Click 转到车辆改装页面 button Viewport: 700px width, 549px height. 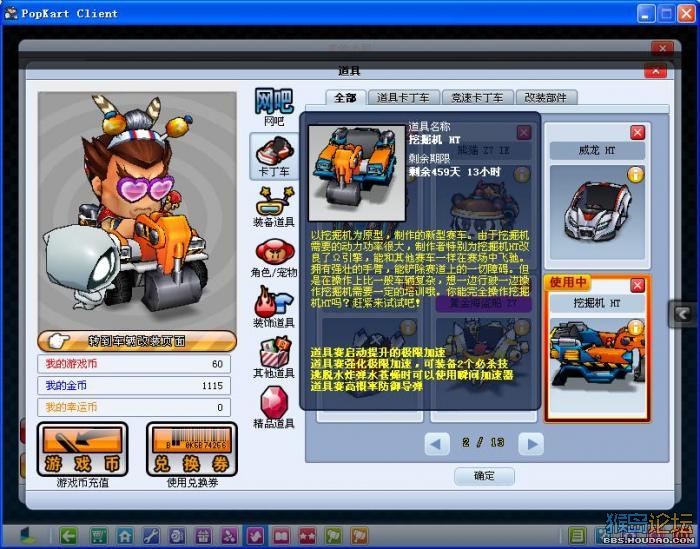[x=137, y=341]
